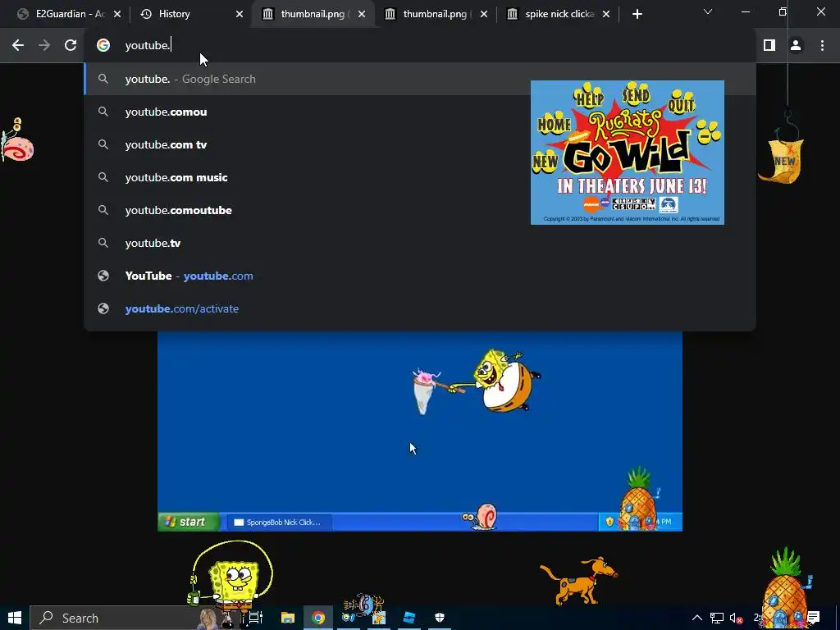The height and width of the screenshot is (630, 840).
Task: Click QUIT paw on Rugrats Go Wild banner
Action: tap(681, 101)
